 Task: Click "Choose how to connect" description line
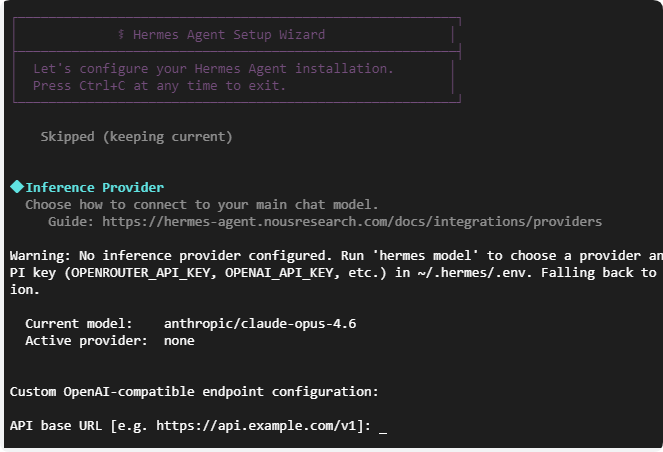(202, 204)
